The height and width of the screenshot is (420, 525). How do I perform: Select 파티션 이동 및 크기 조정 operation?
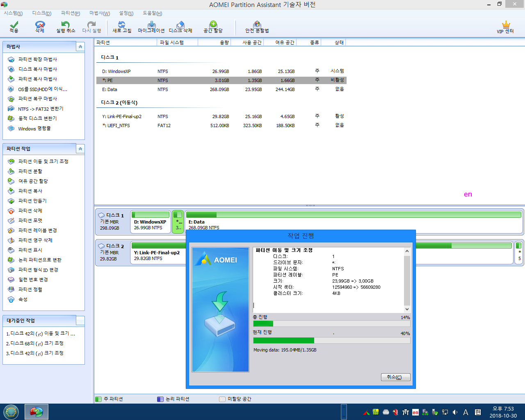click(43, 162)
